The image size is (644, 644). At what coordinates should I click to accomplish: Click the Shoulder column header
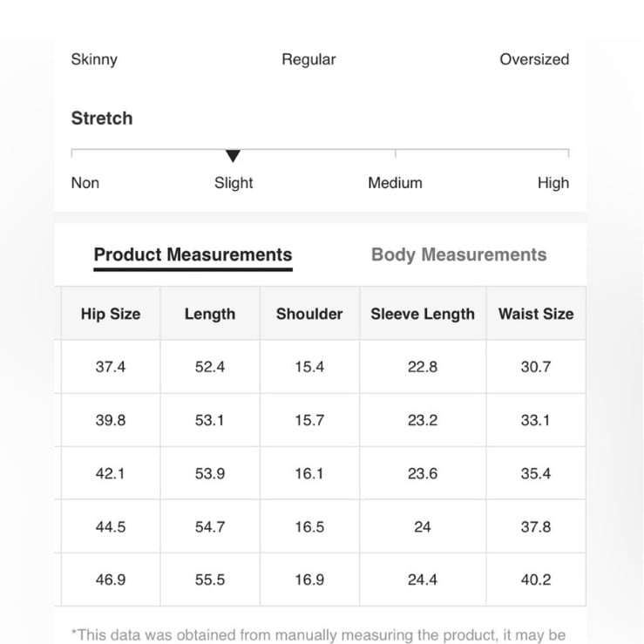309,314
